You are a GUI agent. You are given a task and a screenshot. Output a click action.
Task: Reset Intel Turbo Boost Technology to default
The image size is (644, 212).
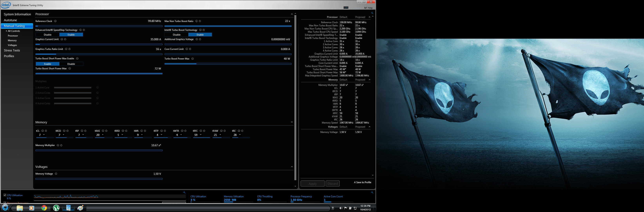(x=204, y=30)
